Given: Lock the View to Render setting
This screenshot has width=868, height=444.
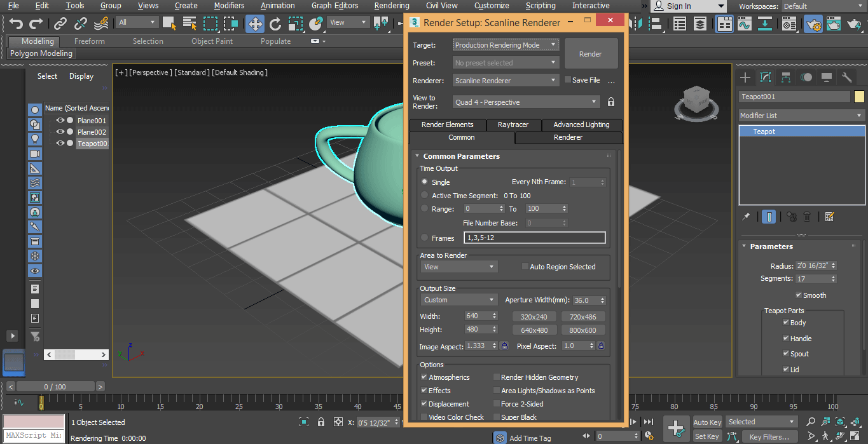Looking at the screenshot, I should point(611,102).
